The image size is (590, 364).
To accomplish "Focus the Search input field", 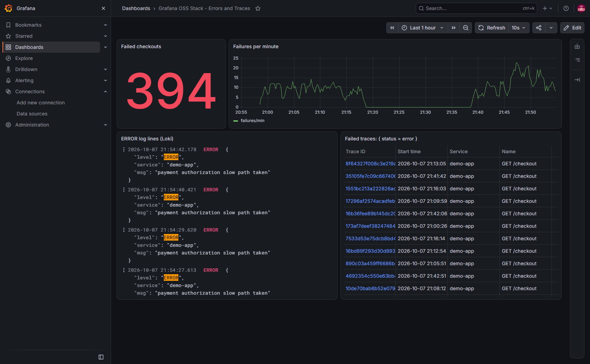I will pos(476,8).
